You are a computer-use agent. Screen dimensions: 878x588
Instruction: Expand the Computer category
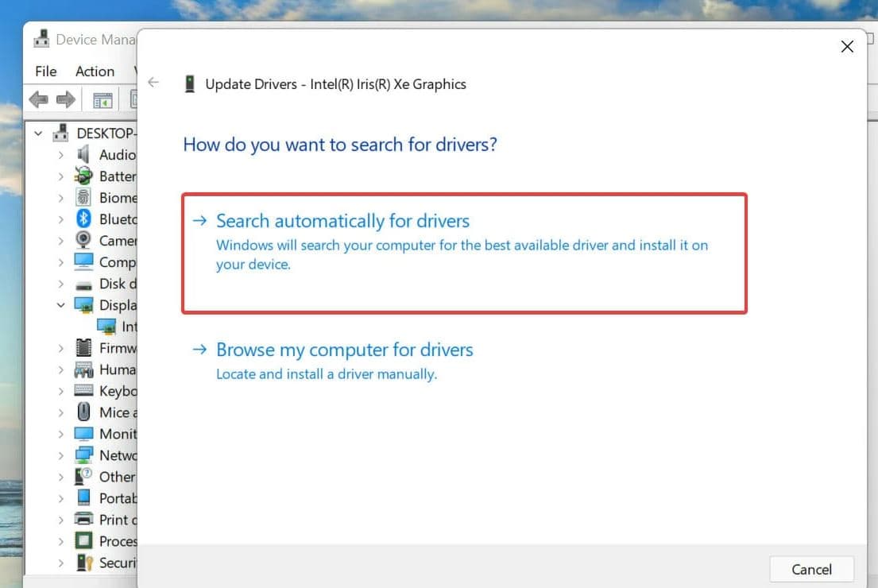(60, 262)
